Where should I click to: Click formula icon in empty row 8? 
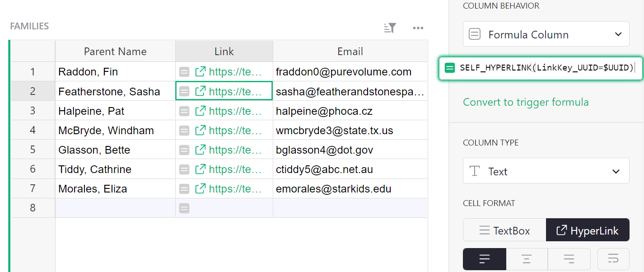(184, 208)
